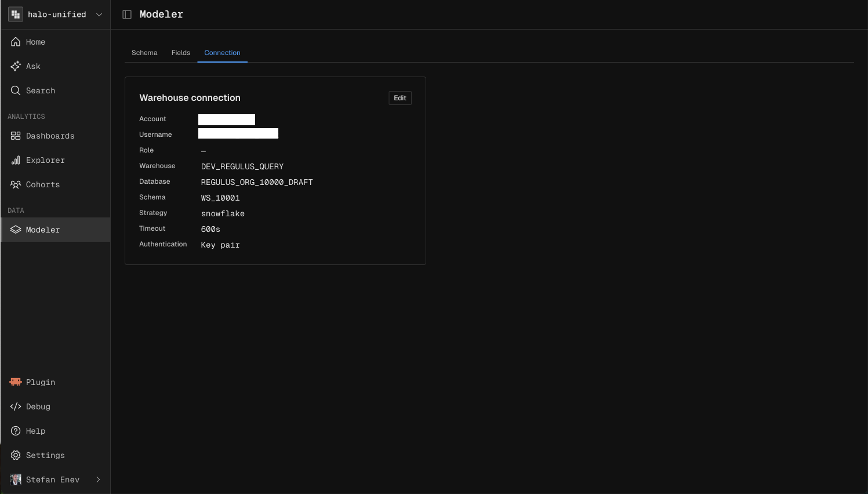Open Explorer label in sidebar

tap(45, 160)
